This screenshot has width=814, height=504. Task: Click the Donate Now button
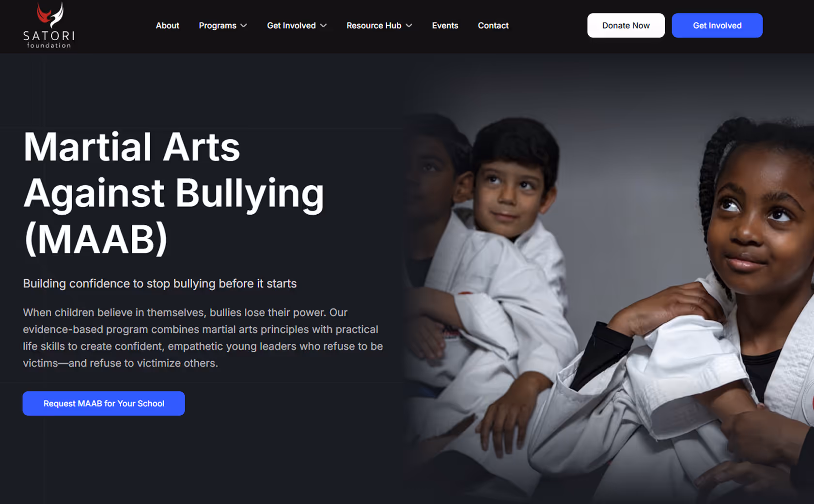point(626,25)
